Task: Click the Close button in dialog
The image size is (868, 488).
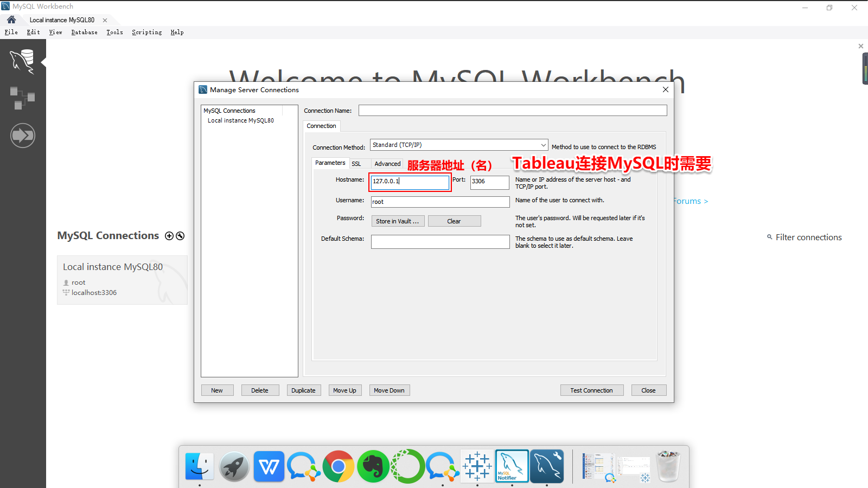Action: coord(648,390)
